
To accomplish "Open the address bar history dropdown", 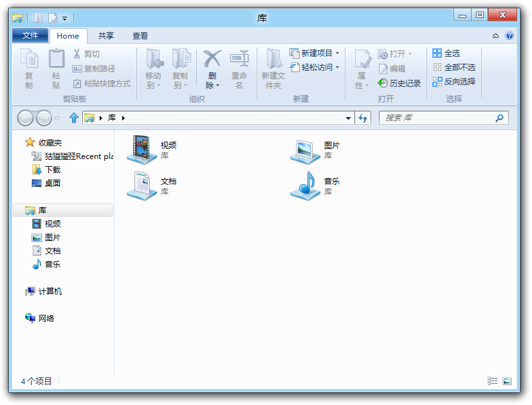I will [348, 118].
